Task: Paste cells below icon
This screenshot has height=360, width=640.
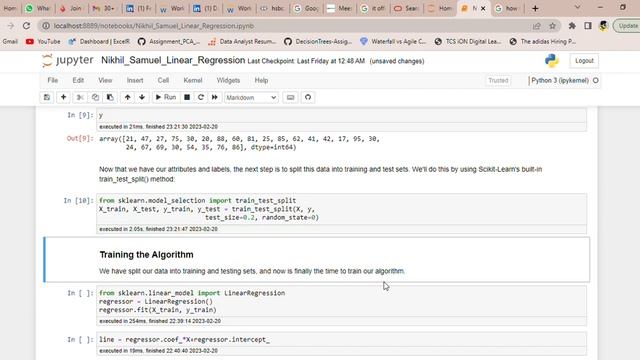Action: 110,97
